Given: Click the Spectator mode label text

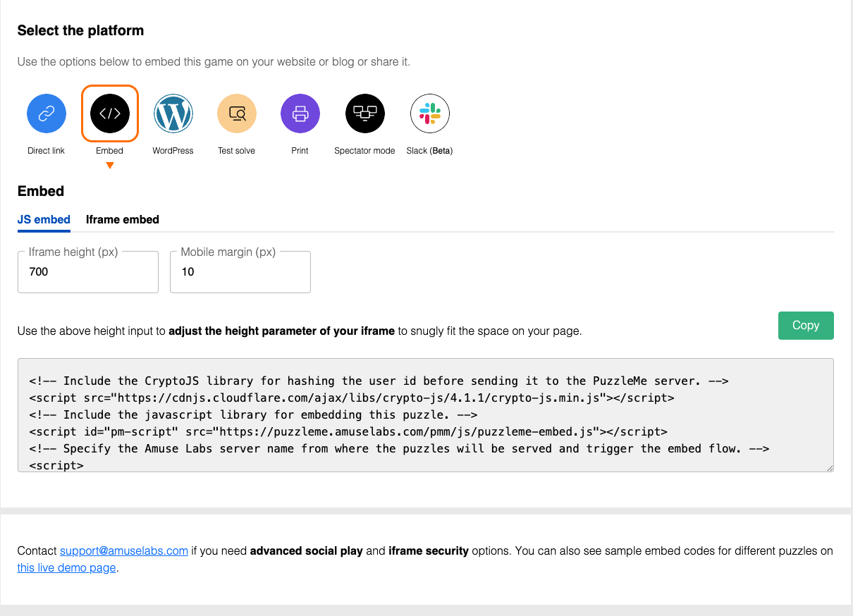Looking at the screenshot, I should pyautogui.click(x=364, y=151).
